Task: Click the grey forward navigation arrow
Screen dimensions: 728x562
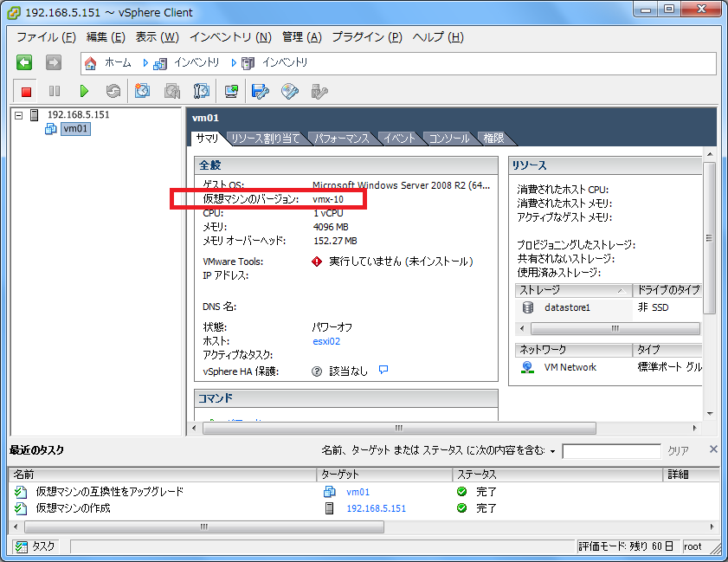Action: [54, 62]
